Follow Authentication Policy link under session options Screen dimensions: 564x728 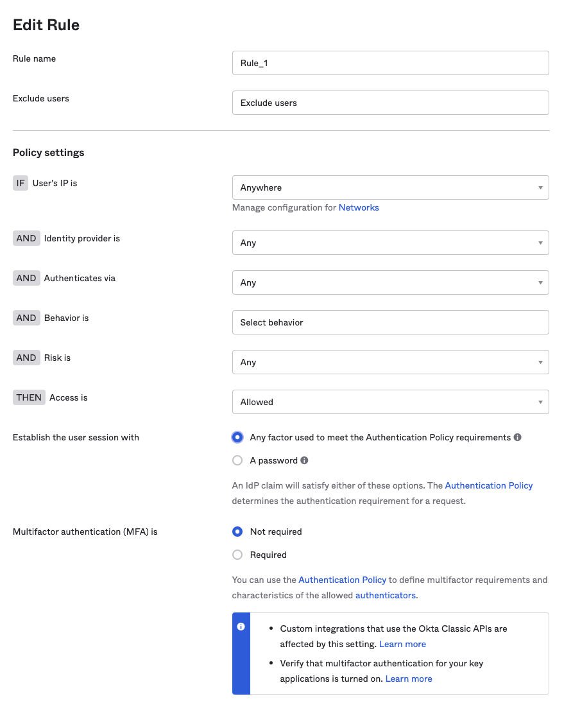coord(488,485)
